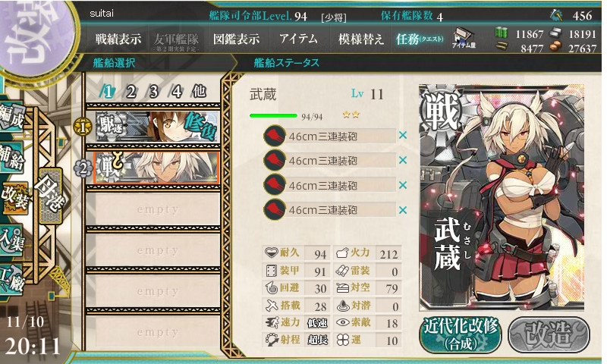Switch to fleet tab 4
The height and width of the screenshot is (364, 607).
pyautogui.click(x=176, y=92)
